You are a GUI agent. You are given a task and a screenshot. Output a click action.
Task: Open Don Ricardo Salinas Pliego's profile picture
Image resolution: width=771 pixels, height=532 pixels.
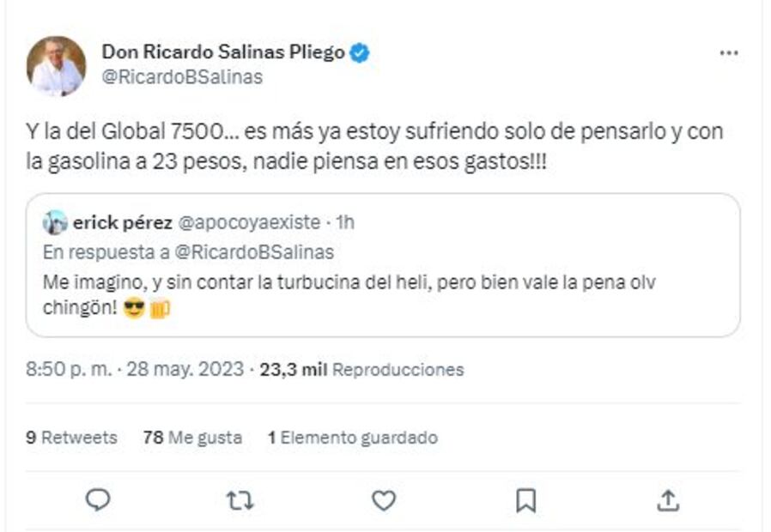(x=56, y=60)
